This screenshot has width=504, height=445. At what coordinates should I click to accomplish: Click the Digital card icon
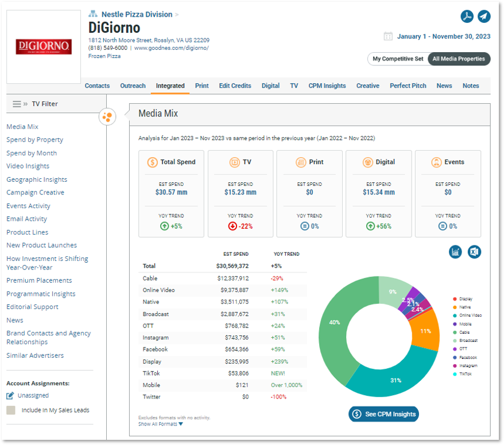point(368,162)
